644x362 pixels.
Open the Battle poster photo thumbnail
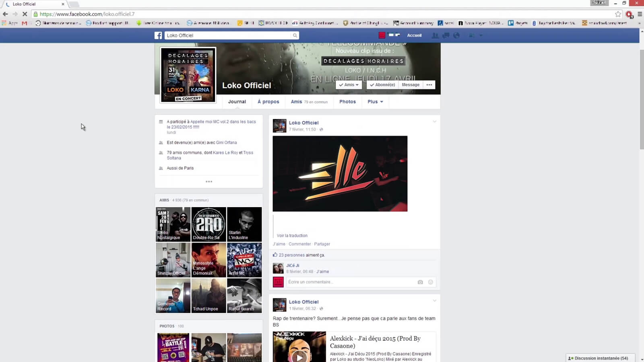(173, 348)
